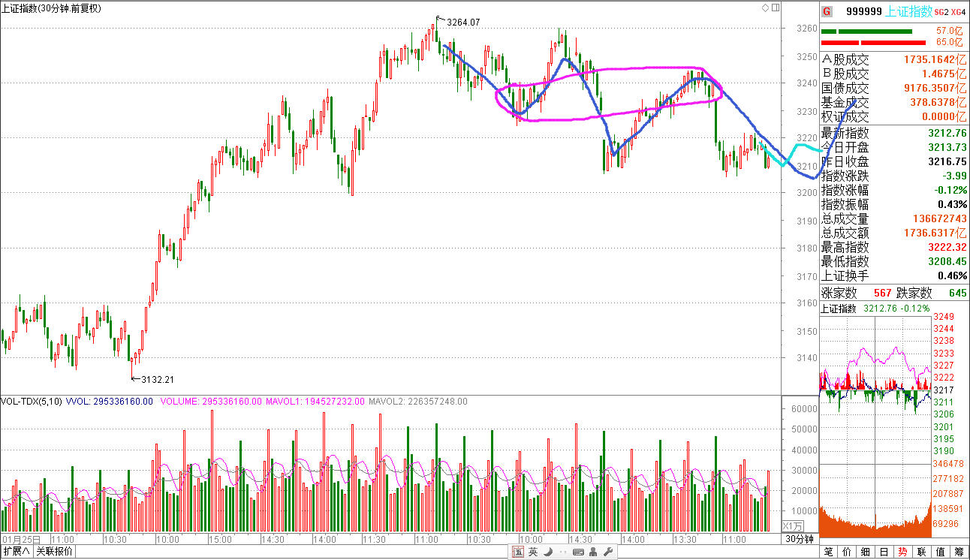Viewport: 970px width, 560px height.
Task: Click the X1万 volume unit box
Action: tap(793, 525)
